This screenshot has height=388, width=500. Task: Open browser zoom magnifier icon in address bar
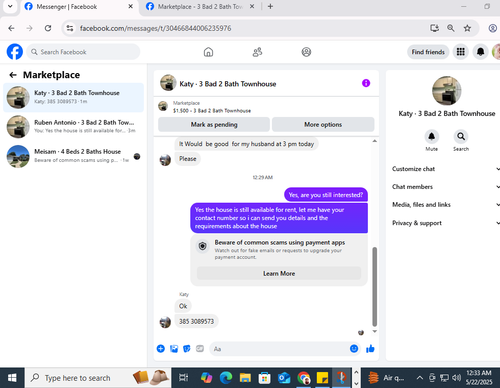tap(451, 28)
